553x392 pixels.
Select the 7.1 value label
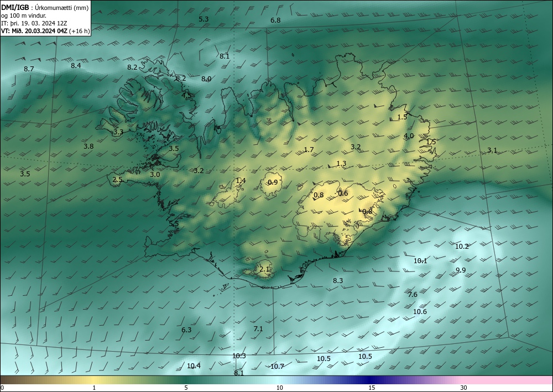pos(258,329)
